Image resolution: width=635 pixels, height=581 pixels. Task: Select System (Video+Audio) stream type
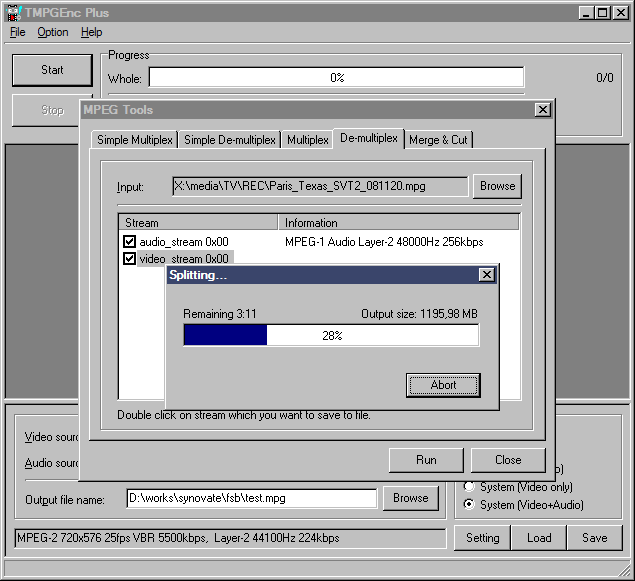pos(470,505)
